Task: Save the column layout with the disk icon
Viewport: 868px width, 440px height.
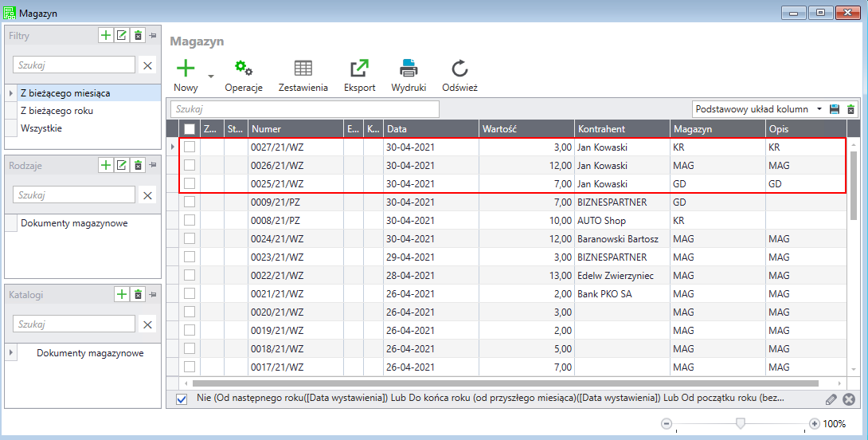Action: (835, 109)
